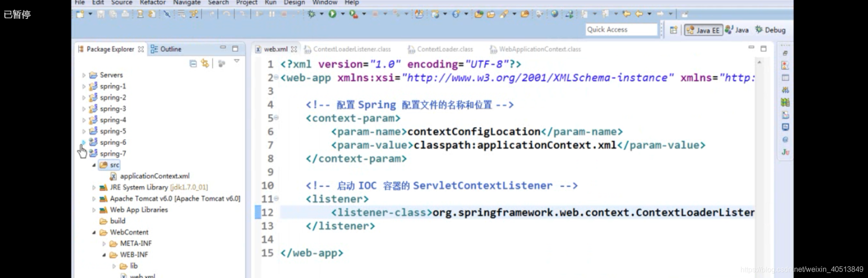Click the topmost icon in right sidebar
The image size is (868, 278).
(785, 53)
